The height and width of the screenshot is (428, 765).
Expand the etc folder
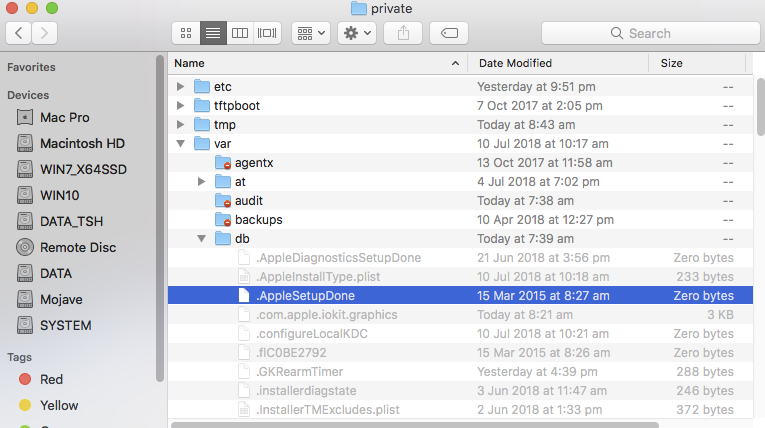181,86
